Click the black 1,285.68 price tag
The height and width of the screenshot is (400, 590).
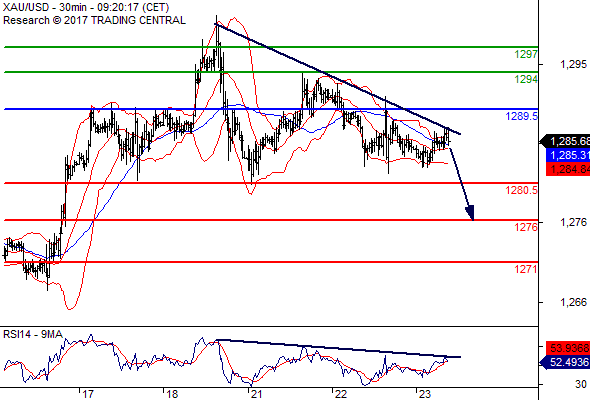tap(566, 141)
